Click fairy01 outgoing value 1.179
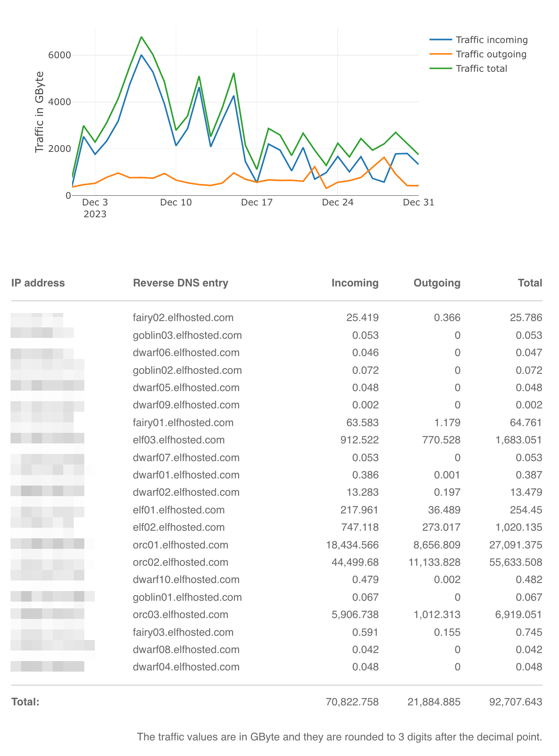The width and height of the screenshot is (559, 756). [x=447, y=423]
